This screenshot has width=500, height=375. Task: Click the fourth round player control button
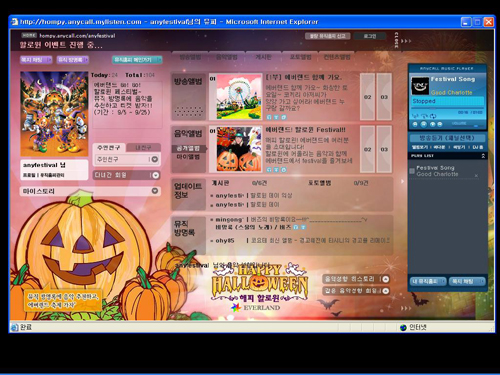[x=440, y=124]
